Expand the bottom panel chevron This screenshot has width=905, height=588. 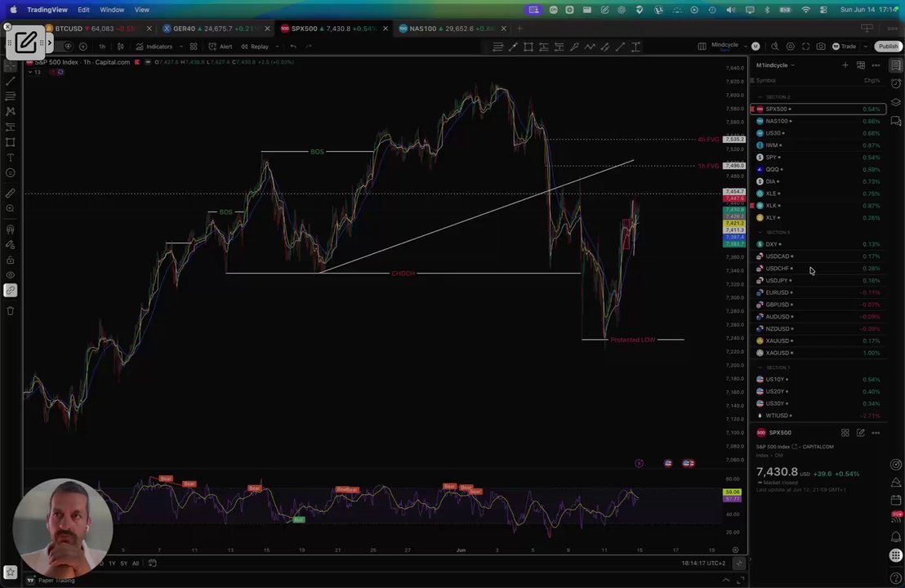click(725, 580)
